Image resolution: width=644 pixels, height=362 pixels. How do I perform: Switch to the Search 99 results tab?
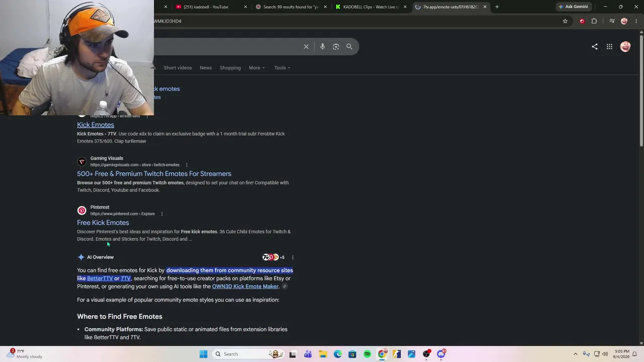click(291, 7)
